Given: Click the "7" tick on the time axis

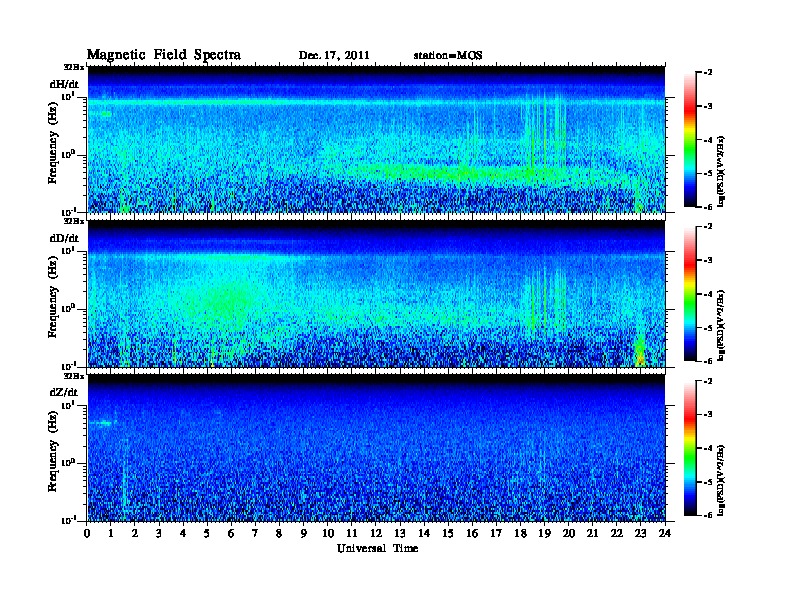Looking at the screenshot, I should click(x=256, y=533).
